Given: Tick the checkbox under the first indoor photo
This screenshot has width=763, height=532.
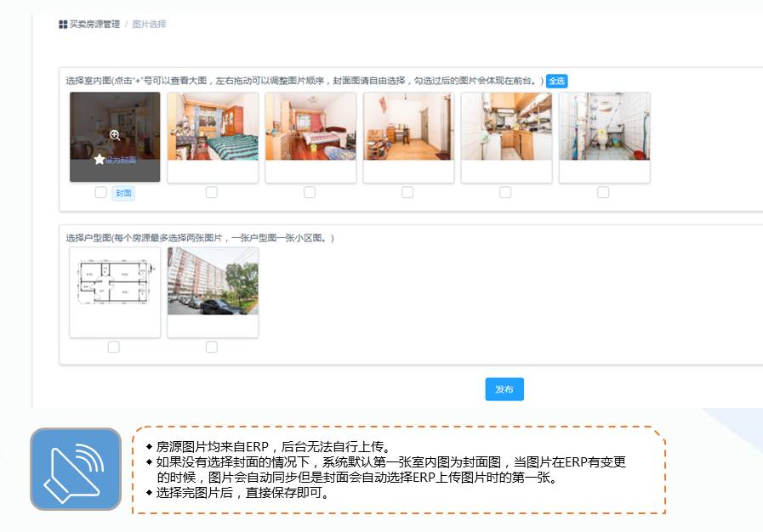Looking at the screenshot, I should point(100,192).
